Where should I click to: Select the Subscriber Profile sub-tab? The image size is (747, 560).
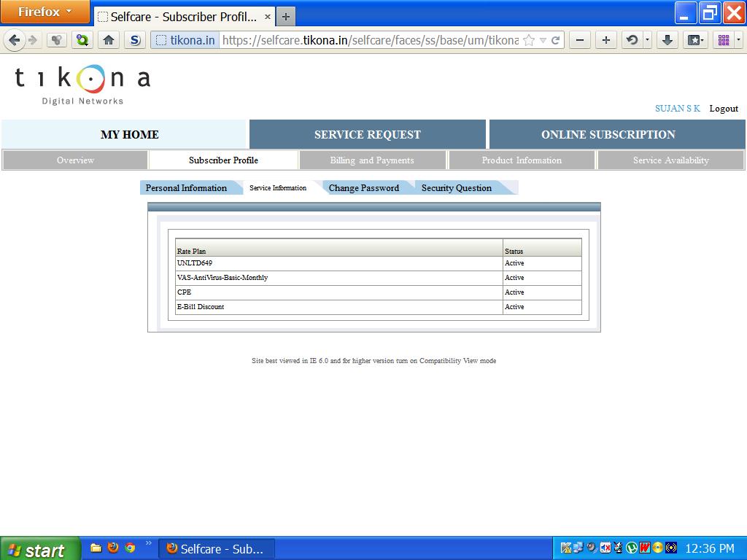[x=223, y=160]
